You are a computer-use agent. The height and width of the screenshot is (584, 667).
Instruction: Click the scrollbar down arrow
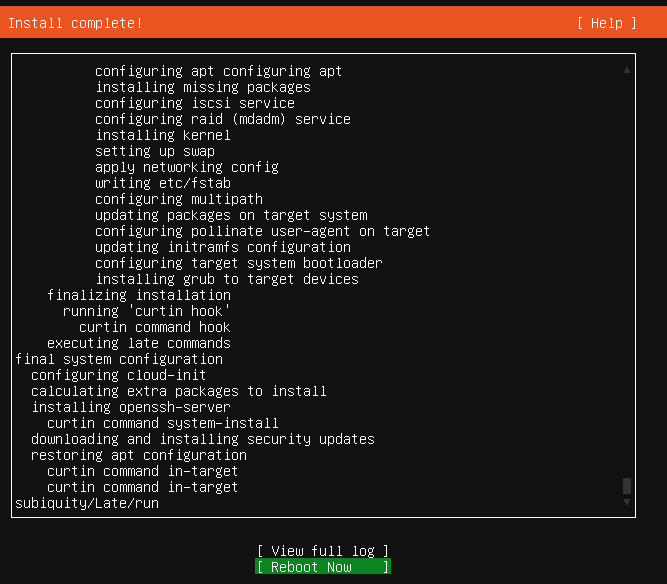coord(627,502)
